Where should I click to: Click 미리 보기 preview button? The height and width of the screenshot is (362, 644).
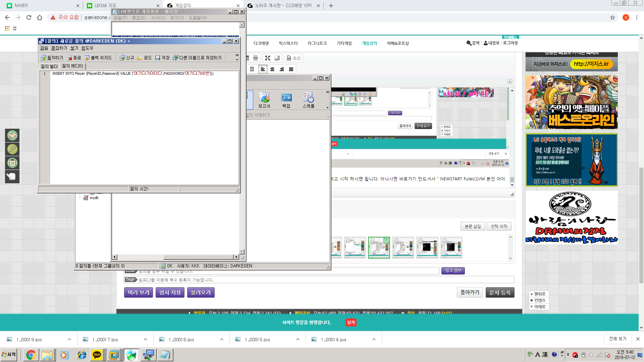point(138,293)
